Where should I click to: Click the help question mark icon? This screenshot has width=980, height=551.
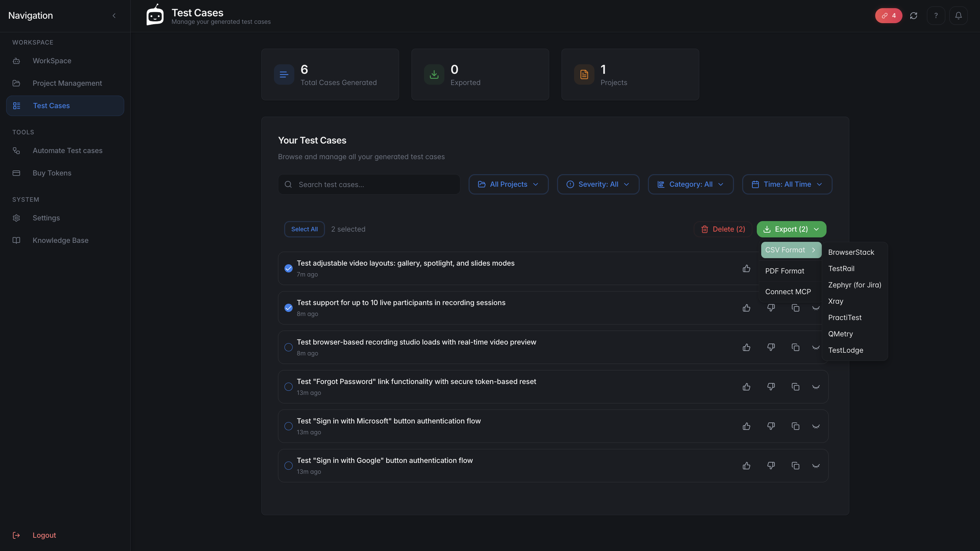tap(936, 16)
